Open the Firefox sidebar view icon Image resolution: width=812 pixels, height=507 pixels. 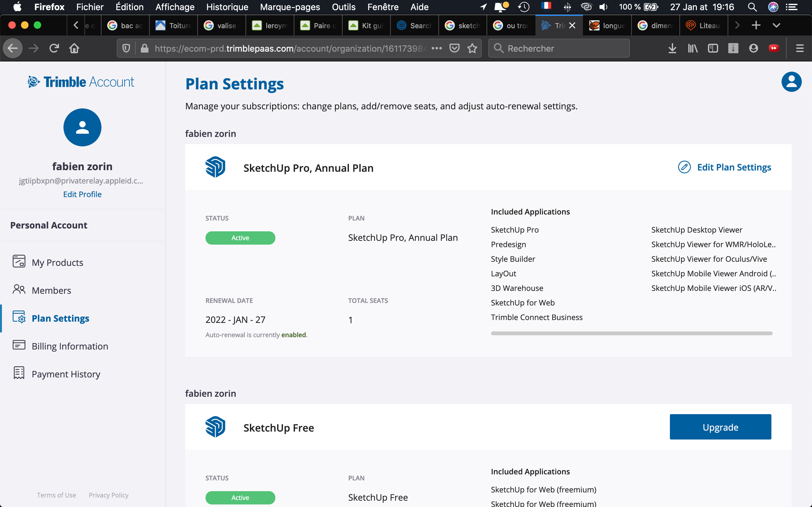click(x=713, y=48)
